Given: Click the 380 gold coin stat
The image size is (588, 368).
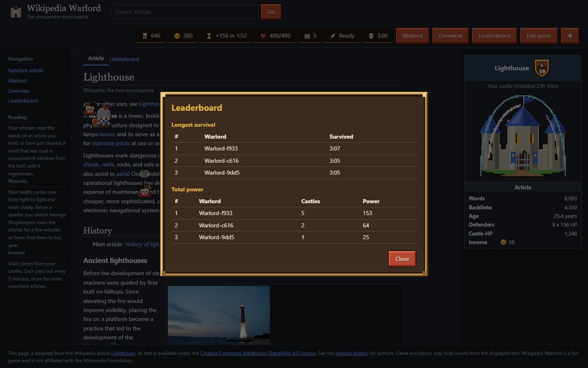Looking at the screenshot, I should pyautogui.click(x=183, y=36).
